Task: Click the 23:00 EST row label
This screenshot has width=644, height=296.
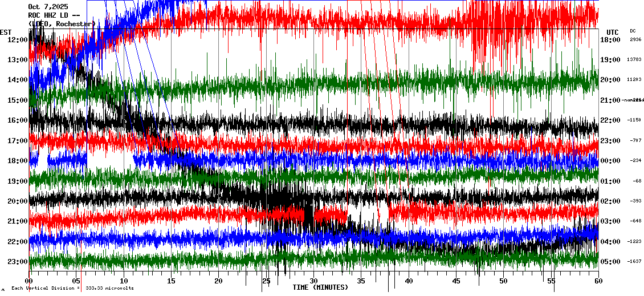Action: pos(18,262)
